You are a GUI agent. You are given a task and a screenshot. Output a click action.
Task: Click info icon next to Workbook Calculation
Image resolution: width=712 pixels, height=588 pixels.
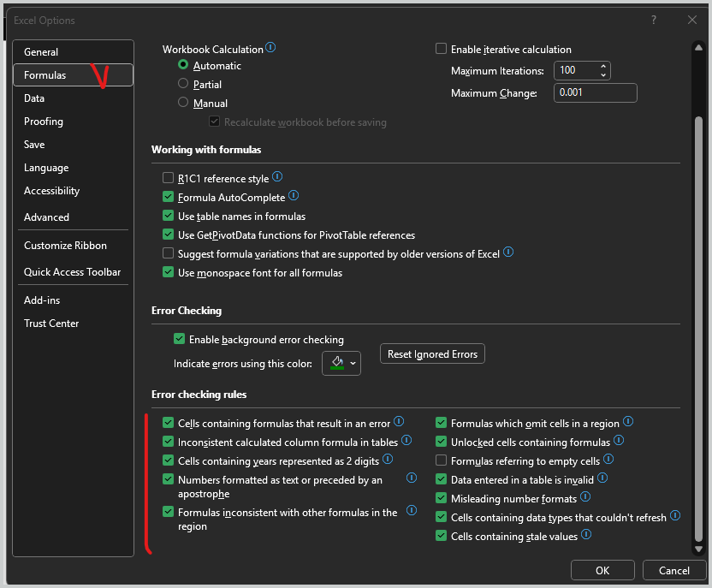[x=270, y=47]
